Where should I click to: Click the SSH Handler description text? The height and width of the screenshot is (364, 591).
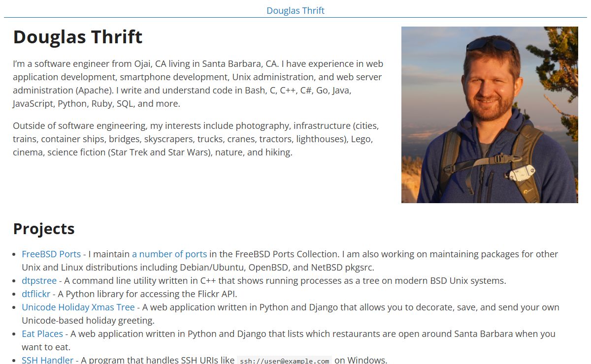(158, 360)
